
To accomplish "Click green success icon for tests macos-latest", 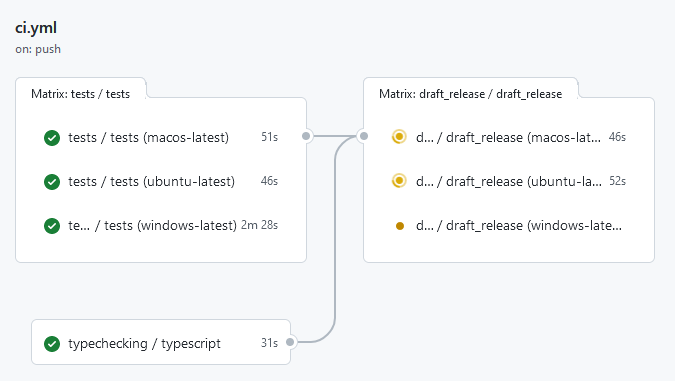I will coord(52,138).
